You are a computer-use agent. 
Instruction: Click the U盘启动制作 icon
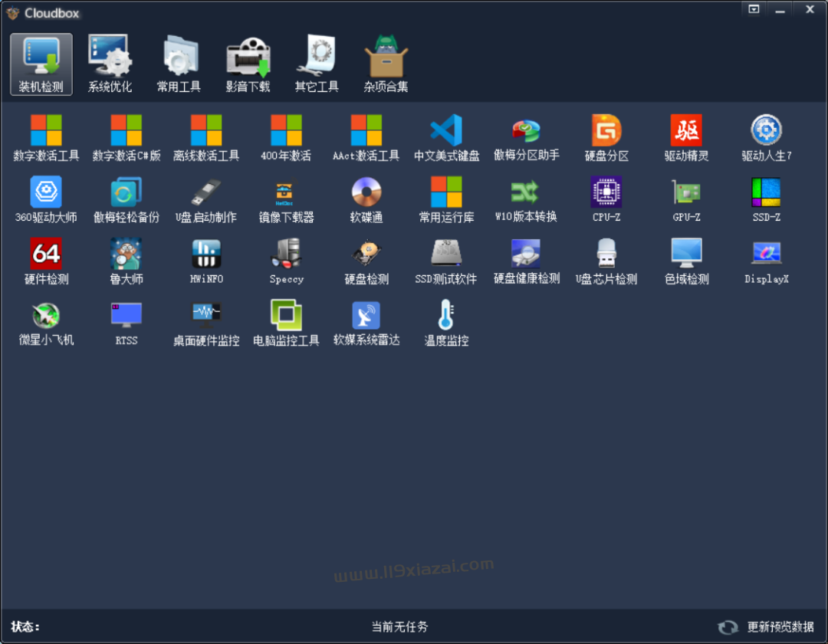click(x=206, y=199)
